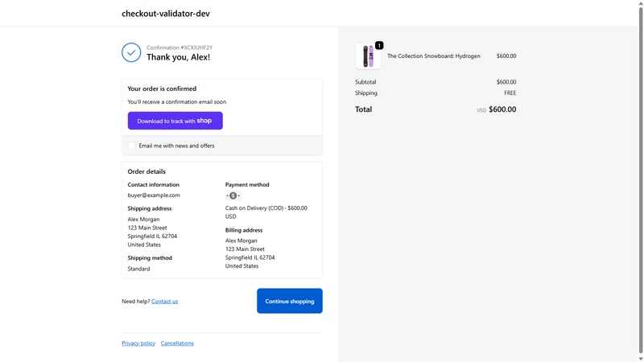The height and width of the screenshot is (362, 644).
Task: Click the Payment method label
Action: point(247,185)
